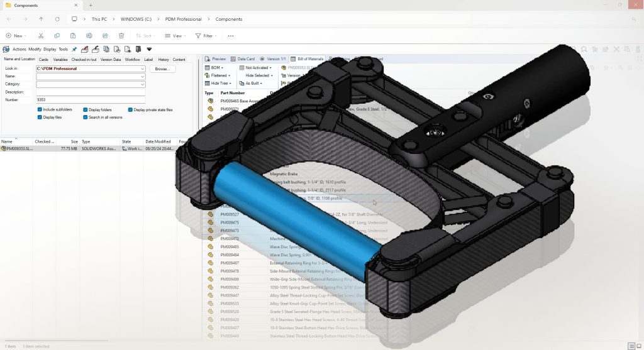Image resolution: width=644 pixels, height=350 pixels.
Task: Click the part icon of PM009527 BOM row
Action: (210, 214)
